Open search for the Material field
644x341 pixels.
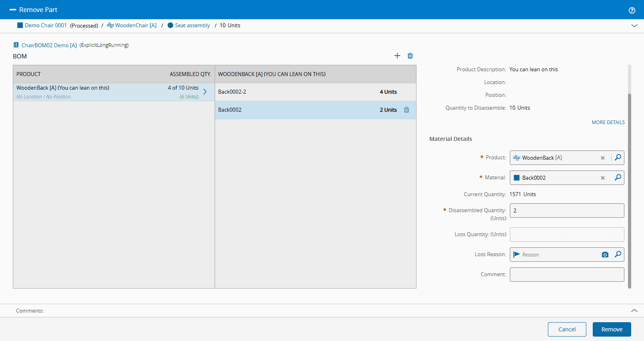pos(618,177)
